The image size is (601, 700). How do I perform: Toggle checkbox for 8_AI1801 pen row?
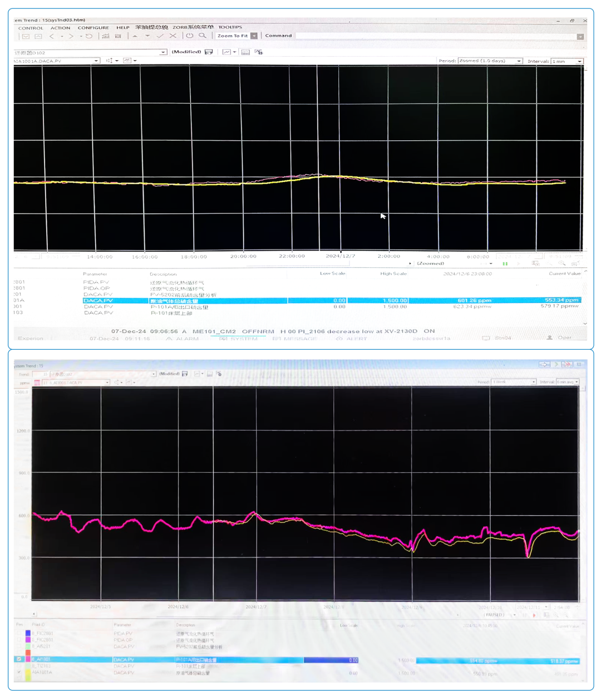19,659
